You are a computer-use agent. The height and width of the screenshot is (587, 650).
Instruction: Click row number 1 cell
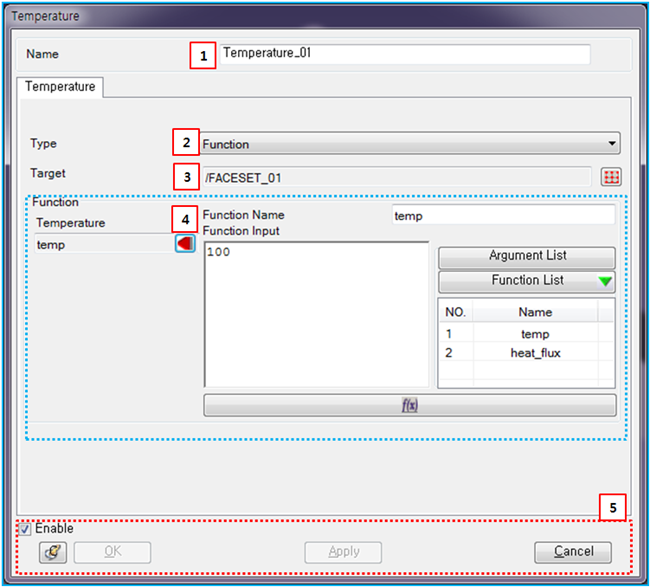[456, 334]
